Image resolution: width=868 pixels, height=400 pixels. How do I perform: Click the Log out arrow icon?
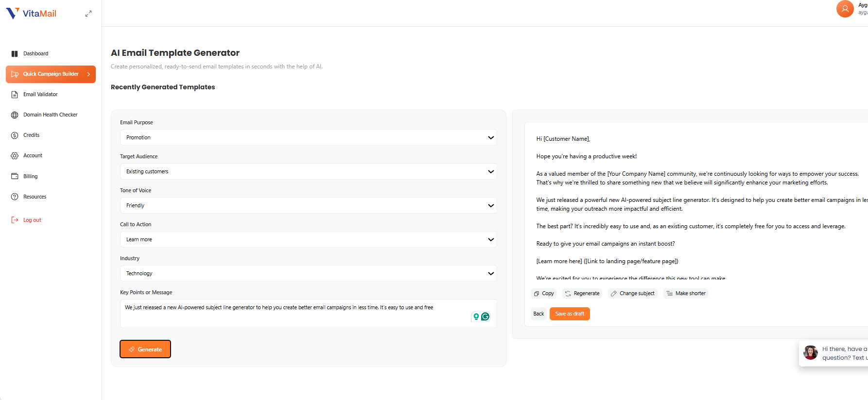[15, 220]
